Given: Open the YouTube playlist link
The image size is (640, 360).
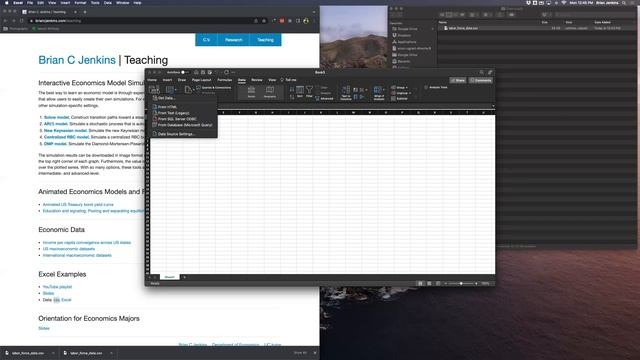Looking at the screenshot, I should pos(57,287).
